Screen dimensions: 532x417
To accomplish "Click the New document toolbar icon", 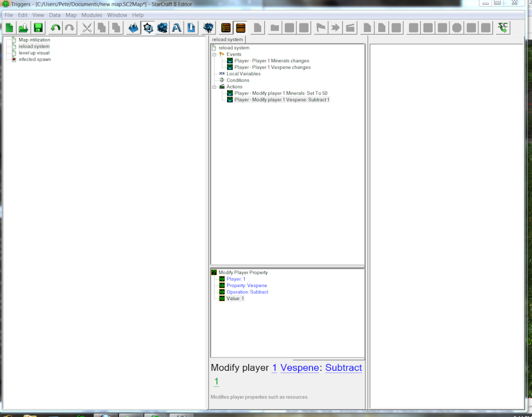I will pos(9,28).
